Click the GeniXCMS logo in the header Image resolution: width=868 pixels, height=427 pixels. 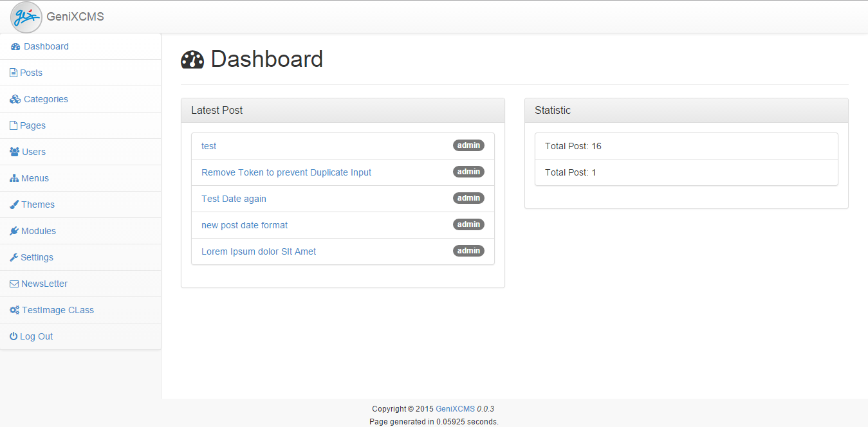26,17
